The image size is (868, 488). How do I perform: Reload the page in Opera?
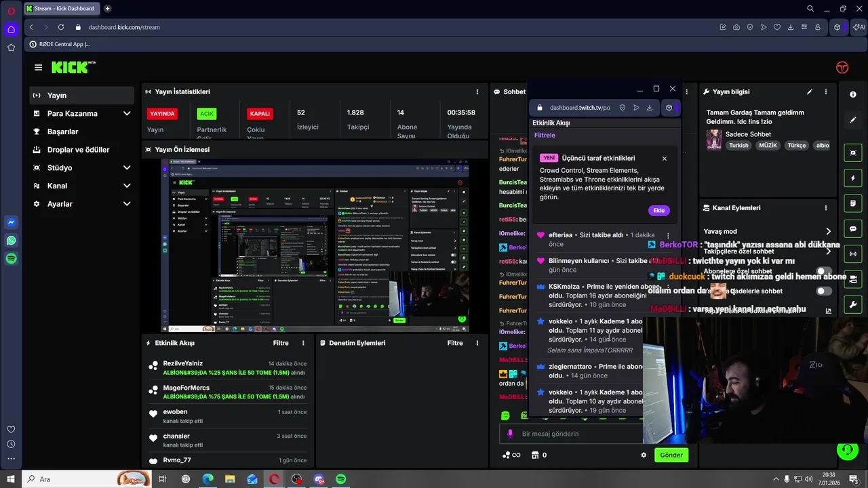[x=61, y=27]
